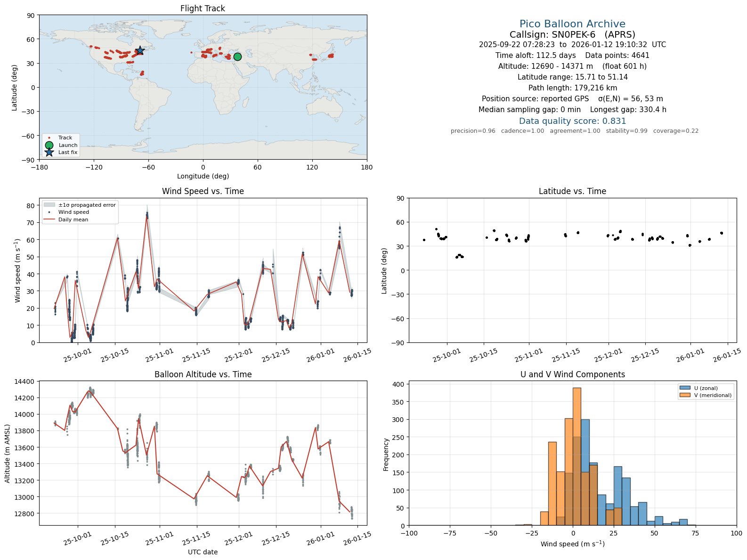Click 'Position source: reported GPS'
The height and width of the screenshot is (560, 747).
tap(536, 99)
